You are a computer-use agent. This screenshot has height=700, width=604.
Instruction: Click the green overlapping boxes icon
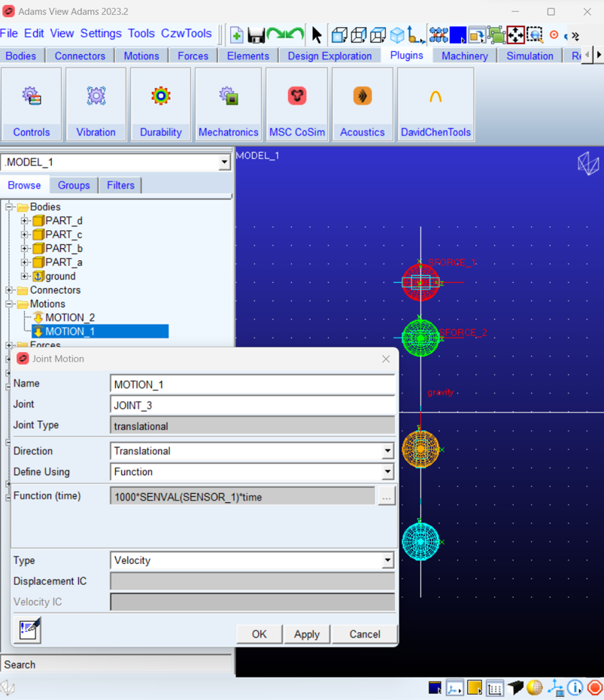click(496, 35)
